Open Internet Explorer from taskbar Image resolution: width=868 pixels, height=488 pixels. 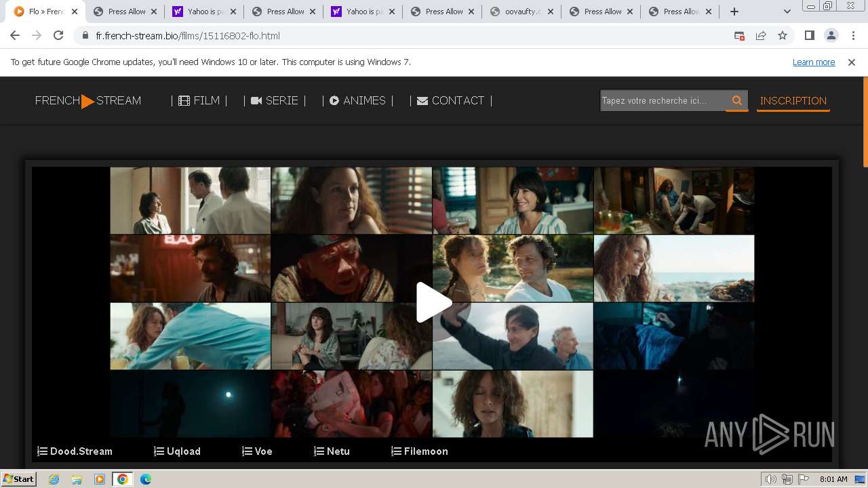click(x=54, y=479)
